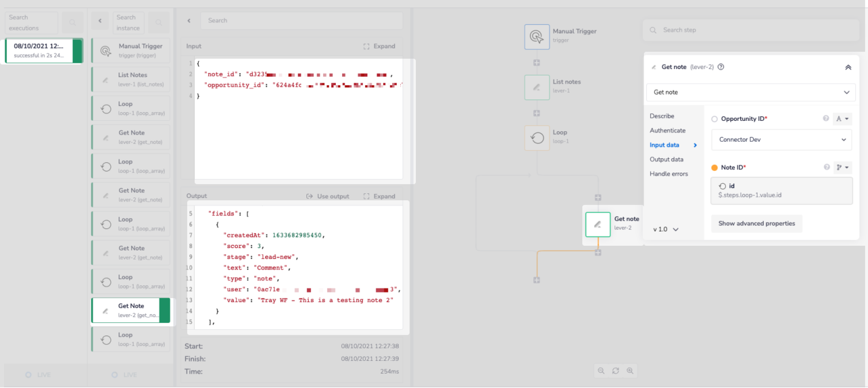
Task: Select the Opportunity ID radio button
Action: coord(714,119)
